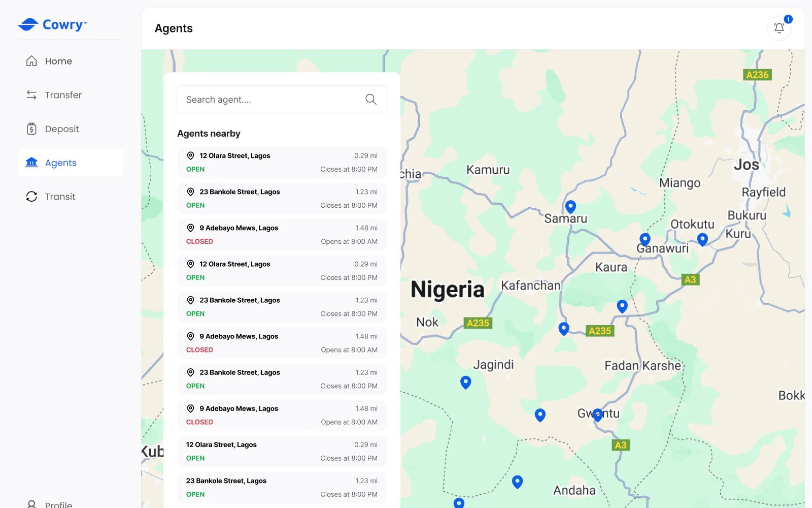This screenshot has width=812, height=508.
Task: Pick the map pin between Otokutu and Kuru
Action: 702,239
